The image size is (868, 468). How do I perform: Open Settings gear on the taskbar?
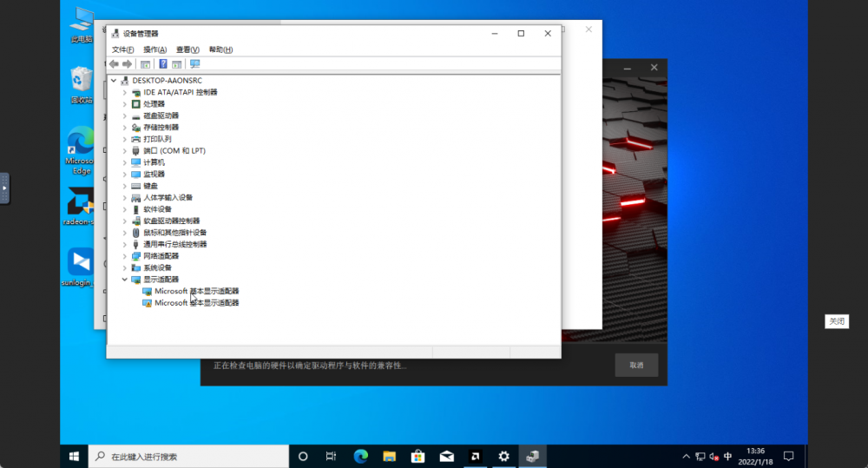(x=503, y=457)
